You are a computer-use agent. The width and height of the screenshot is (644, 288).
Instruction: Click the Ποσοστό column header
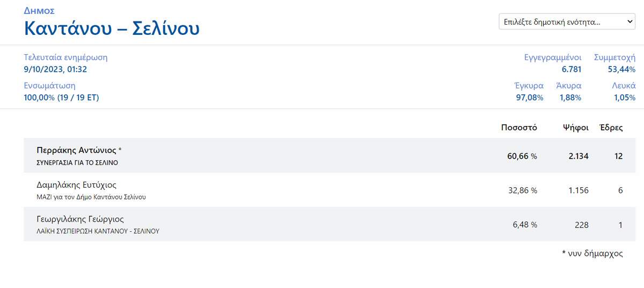(519, 128)
